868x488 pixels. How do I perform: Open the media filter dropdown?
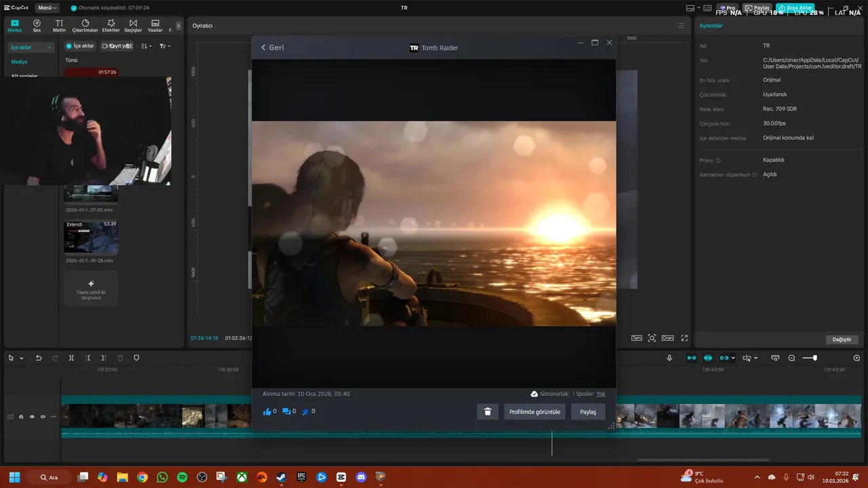click(165, 46)
